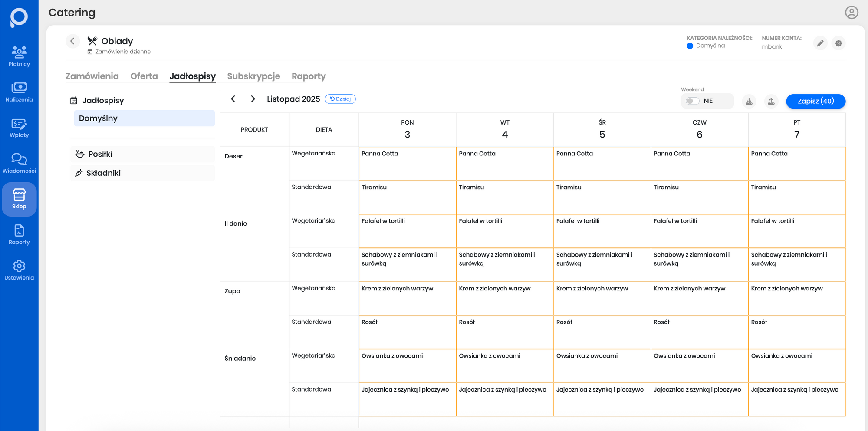Switch to the Subskrypcje tab
The height and width of the screenshot is (431, 868).
(253, 76)
